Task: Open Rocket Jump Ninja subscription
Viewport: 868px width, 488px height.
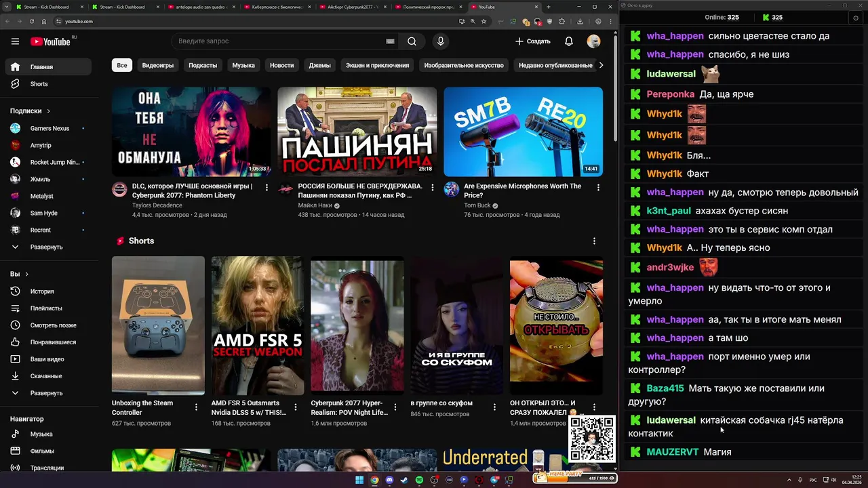Action: (x=48, y=162)
